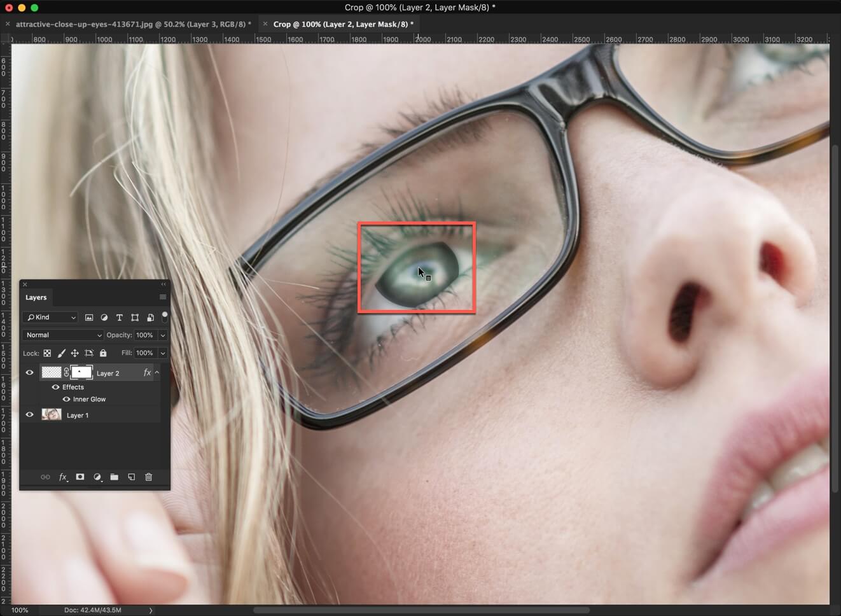Lock all with the padlock icon
841x616 pixels.
pos(103,353)
